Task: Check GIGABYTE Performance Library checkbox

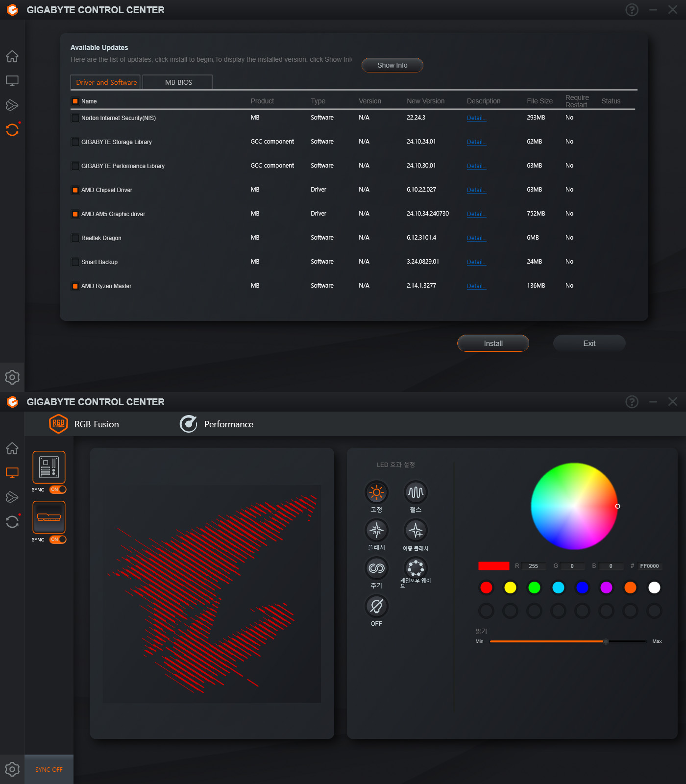Action: tap(75, 166)
